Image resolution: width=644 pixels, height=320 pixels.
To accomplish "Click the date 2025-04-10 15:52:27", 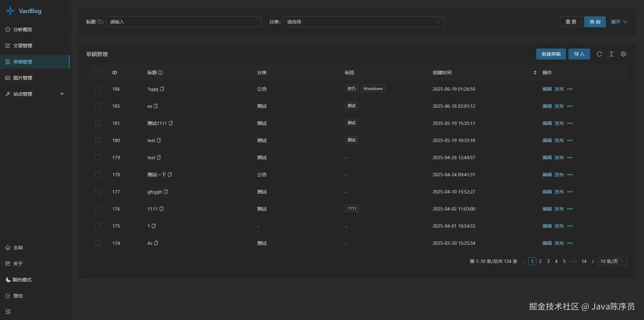I will point(454,192).
